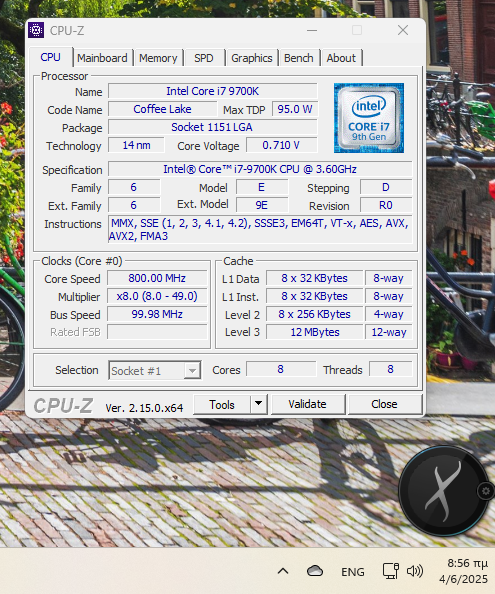
Task: Click the empty Rated FSB field
Action: (x=157, y=332)
